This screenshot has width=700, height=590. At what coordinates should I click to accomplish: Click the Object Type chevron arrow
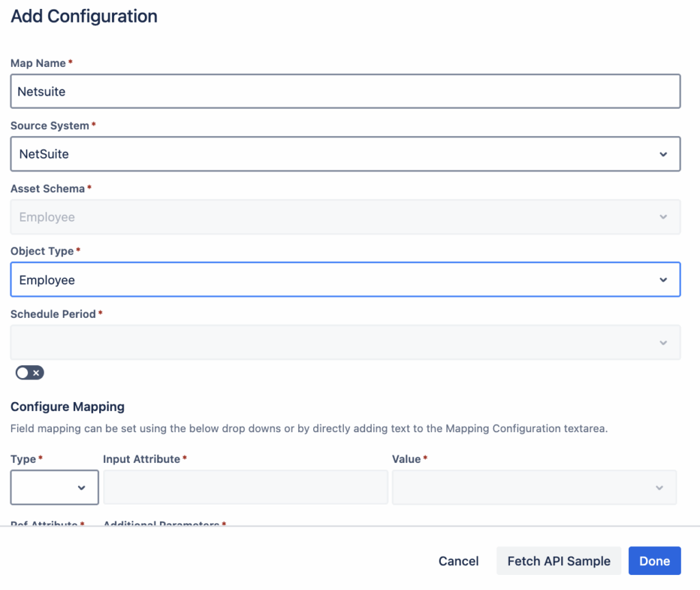663,280
